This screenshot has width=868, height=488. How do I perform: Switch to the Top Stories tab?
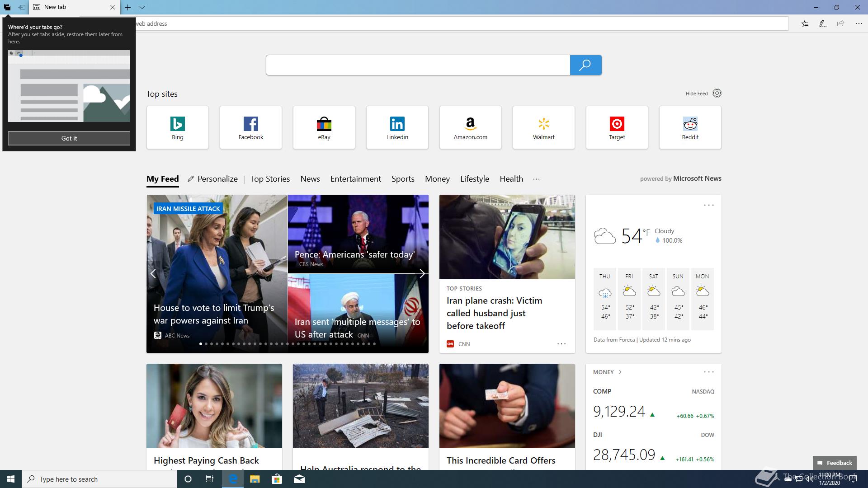tap(270, 179)
